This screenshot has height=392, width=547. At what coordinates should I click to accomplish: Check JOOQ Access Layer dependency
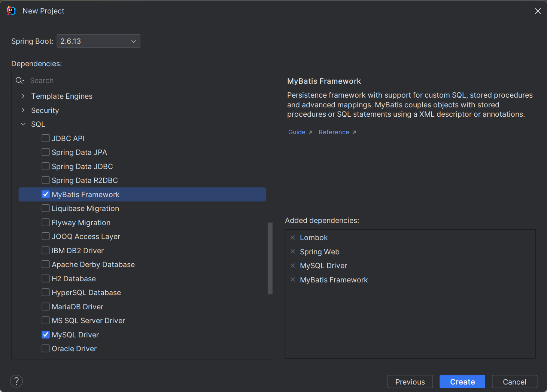pos(46,236)
